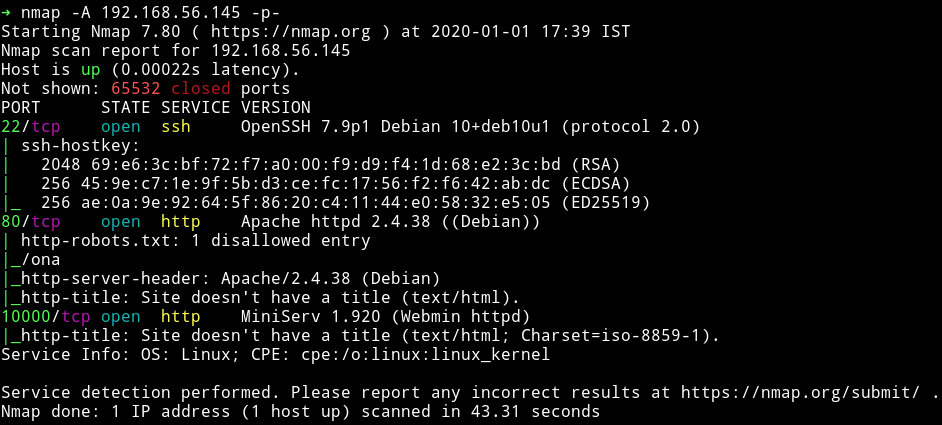Click the ECDSA hostkey fingerprint line

[x=336, y=184]
